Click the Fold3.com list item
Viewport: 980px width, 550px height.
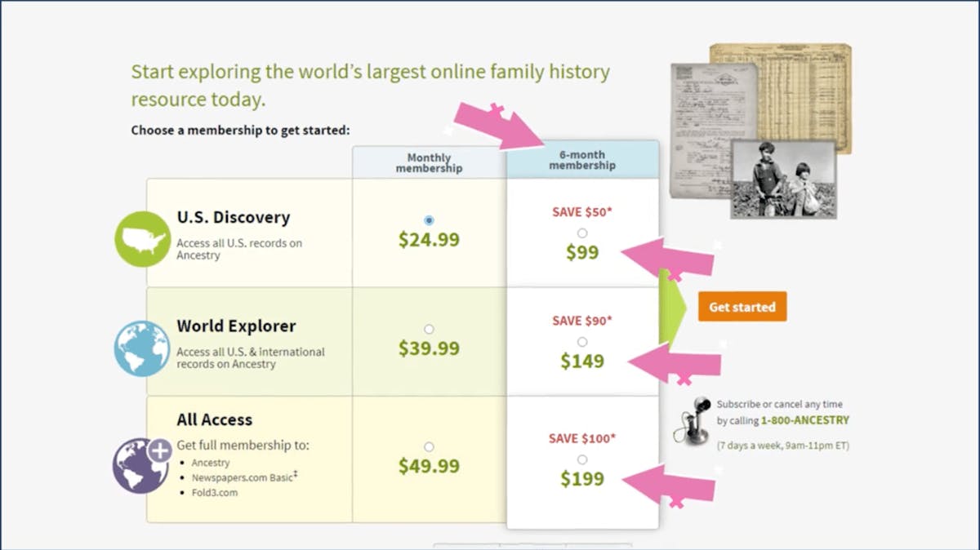click(x=215, y=493)
